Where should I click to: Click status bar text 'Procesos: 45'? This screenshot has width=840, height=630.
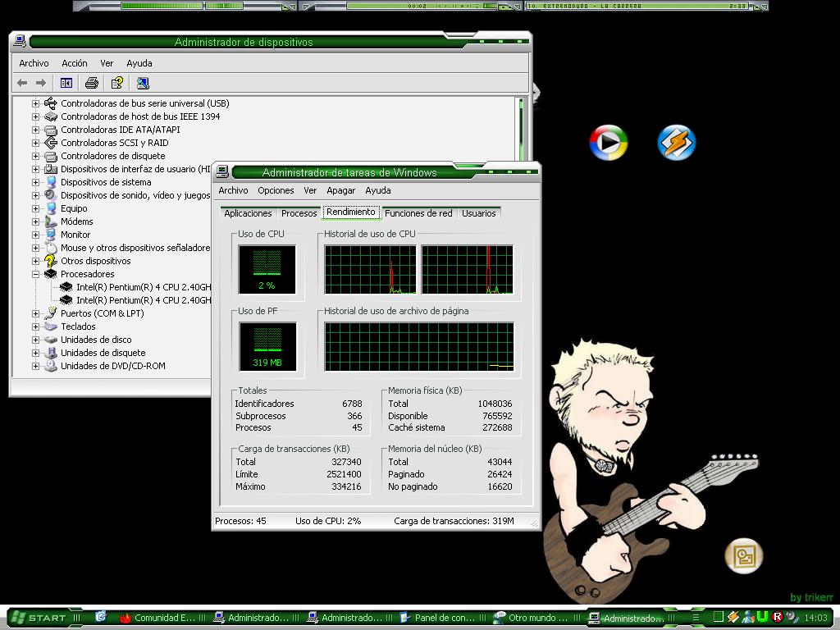[240, 521]
